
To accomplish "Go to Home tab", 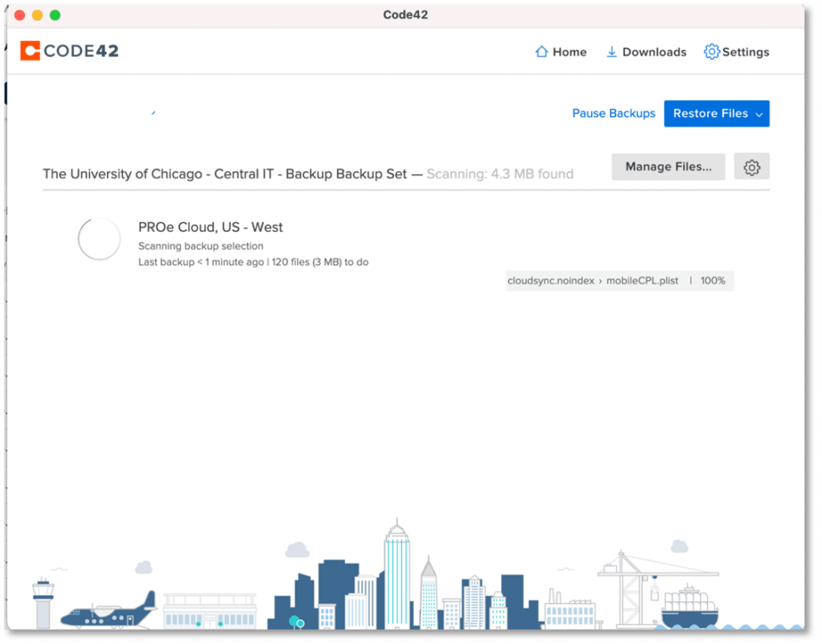I will pos(560,52).
